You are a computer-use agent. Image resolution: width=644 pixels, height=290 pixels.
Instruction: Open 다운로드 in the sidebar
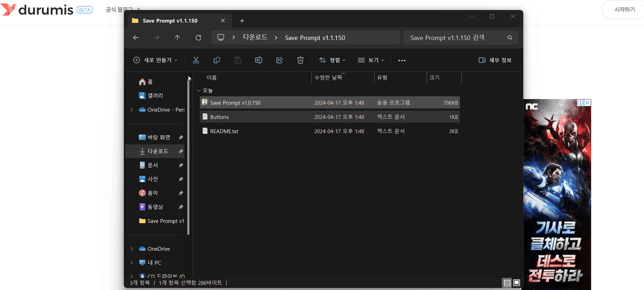coord(155,151)
